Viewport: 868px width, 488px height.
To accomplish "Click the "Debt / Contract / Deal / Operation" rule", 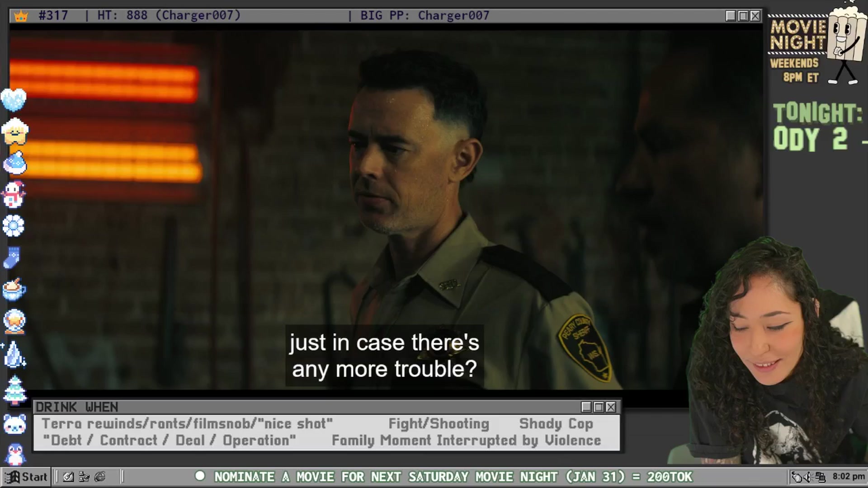I will pyautogui.click(x=170, y=441).
